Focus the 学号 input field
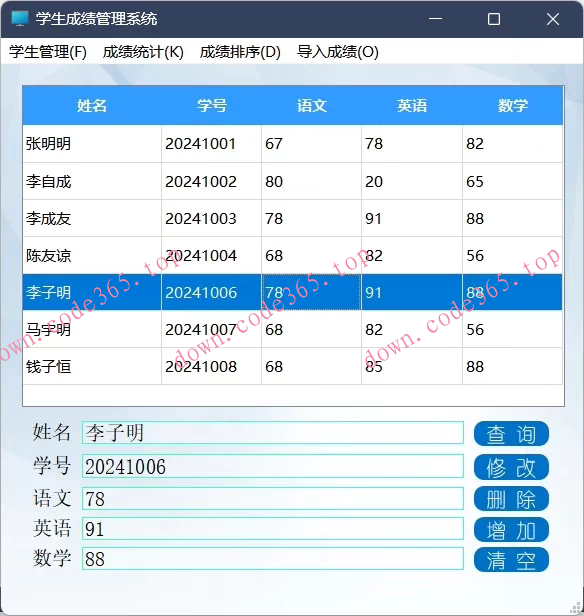The width and height of the screenshot is (584, 616). tap(273, 466)
